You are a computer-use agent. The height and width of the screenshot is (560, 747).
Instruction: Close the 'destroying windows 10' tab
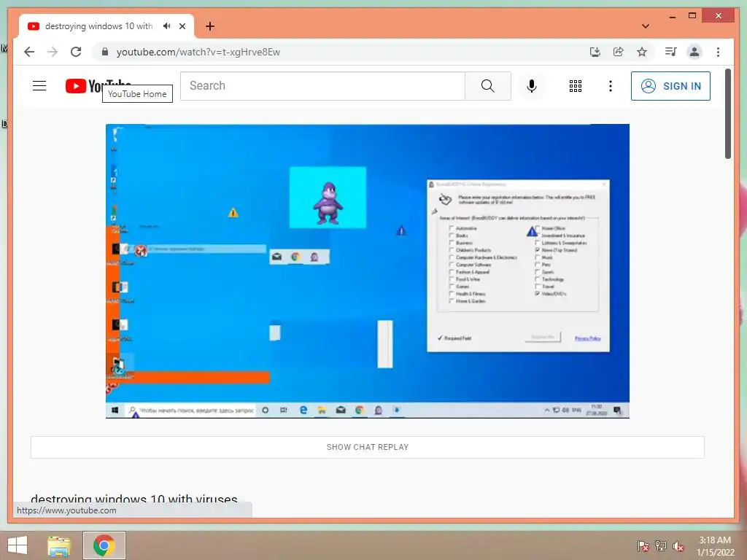[x=182, y=26]
